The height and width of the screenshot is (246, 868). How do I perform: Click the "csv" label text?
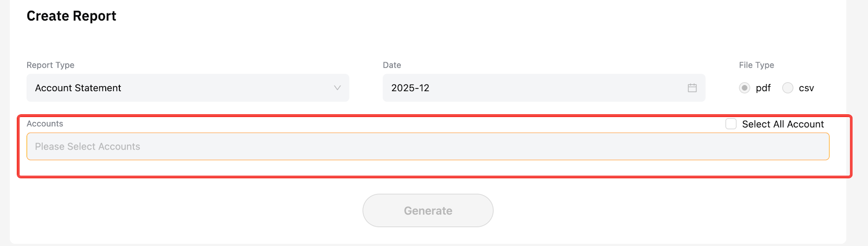click(x=806, y=88)
